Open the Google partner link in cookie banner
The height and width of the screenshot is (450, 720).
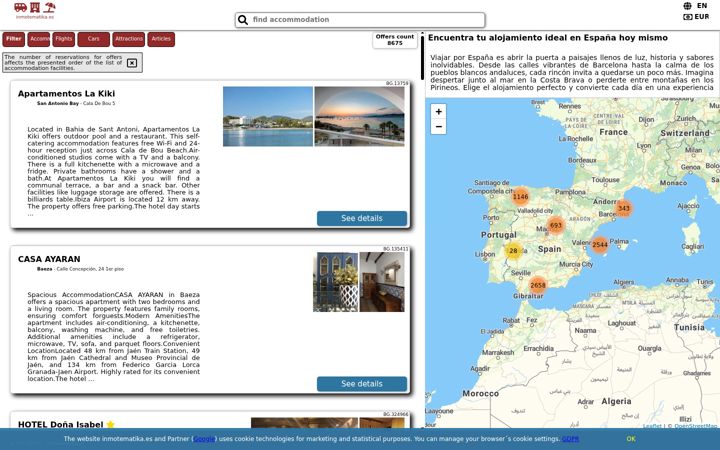tap(204, 439)
